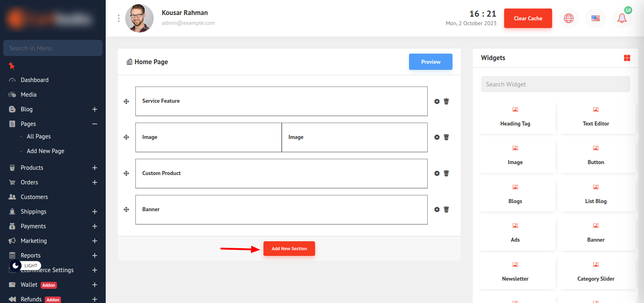Delete the Service Feature section

[446, 102]
